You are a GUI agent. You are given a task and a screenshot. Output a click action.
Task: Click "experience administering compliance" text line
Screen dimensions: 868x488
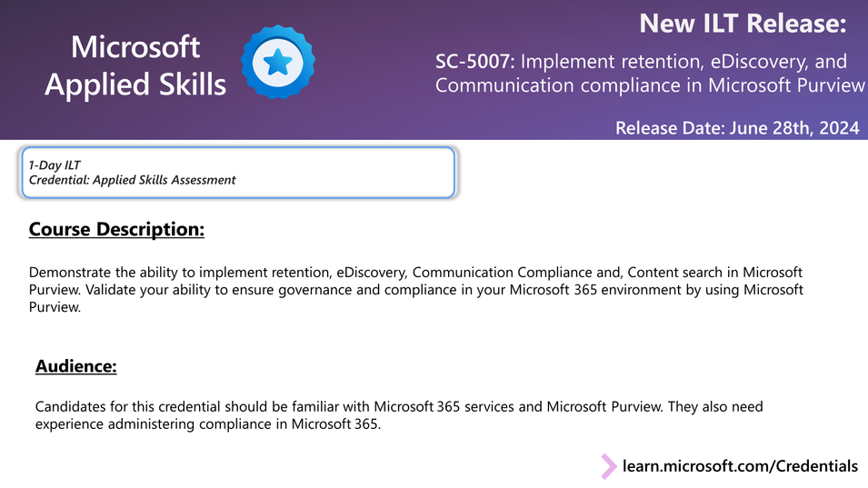[x=147, y=423]
